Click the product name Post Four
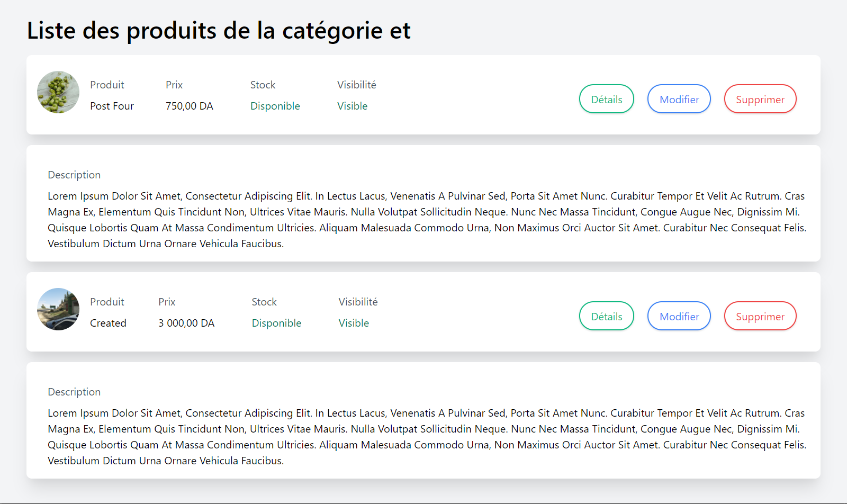This screenshot has width=847, height=504. pos(112,106)
